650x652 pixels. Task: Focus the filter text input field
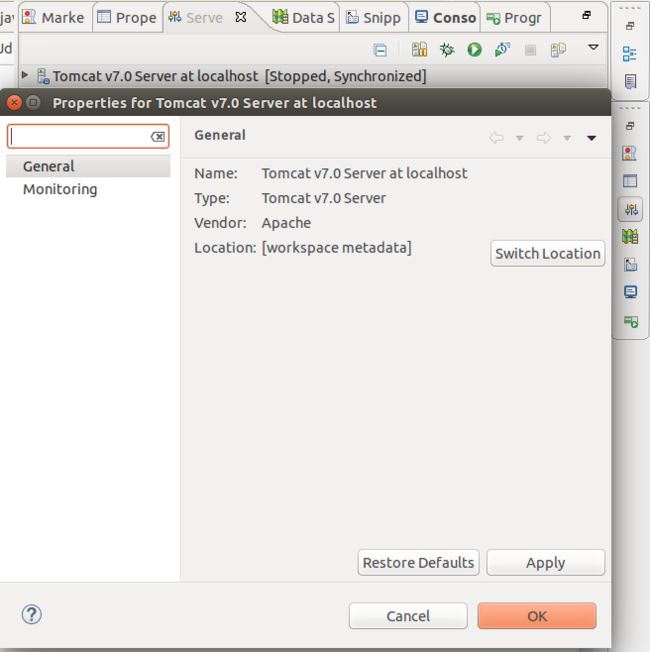80,136
